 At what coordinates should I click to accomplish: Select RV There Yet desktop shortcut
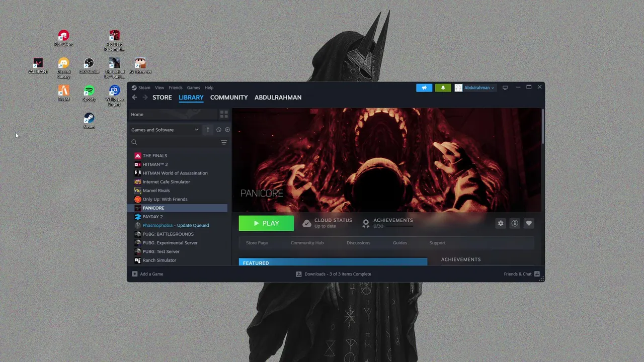pos(140,66)
